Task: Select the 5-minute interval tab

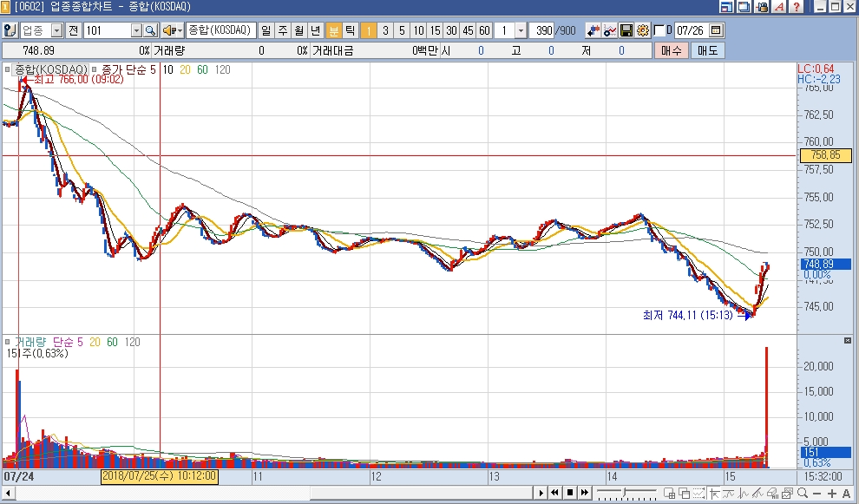Action: 402,30
